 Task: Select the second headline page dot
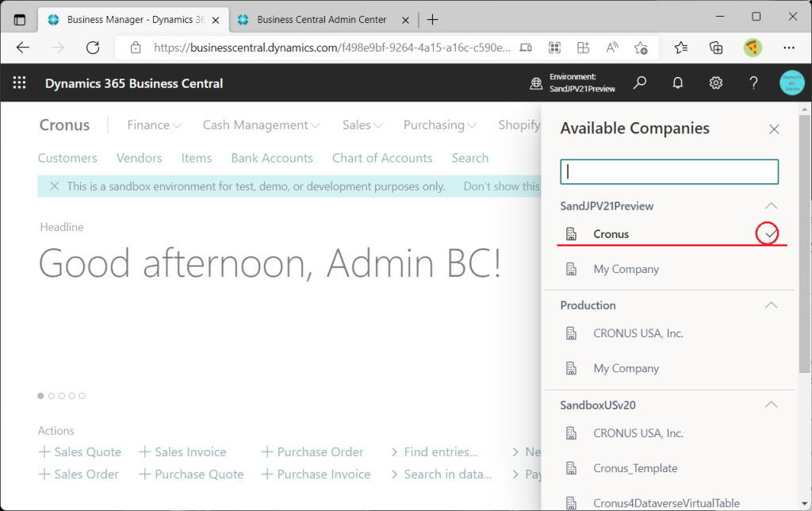tap(52, 396)
